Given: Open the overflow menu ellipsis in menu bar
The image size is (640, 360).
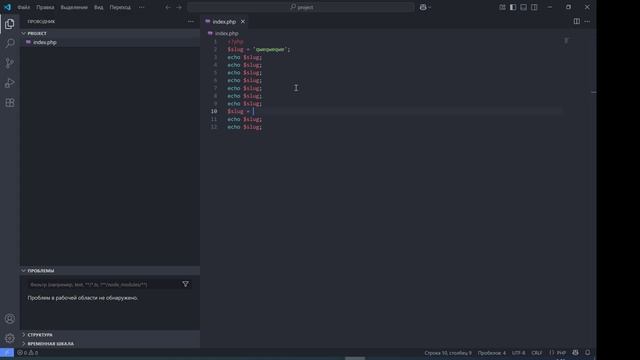Looking at the screenshot, I should [141, 7].
